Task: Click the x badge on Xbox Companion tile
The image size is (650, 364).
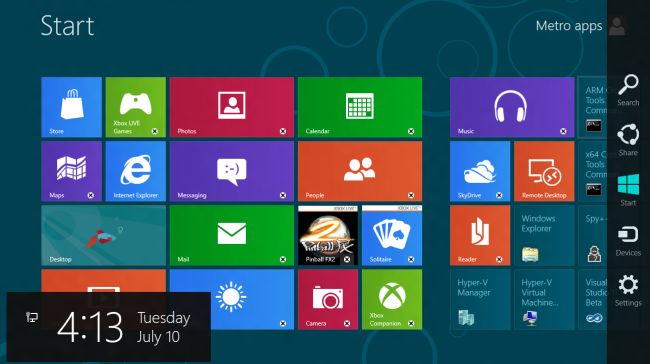Action: pos(411,323)
